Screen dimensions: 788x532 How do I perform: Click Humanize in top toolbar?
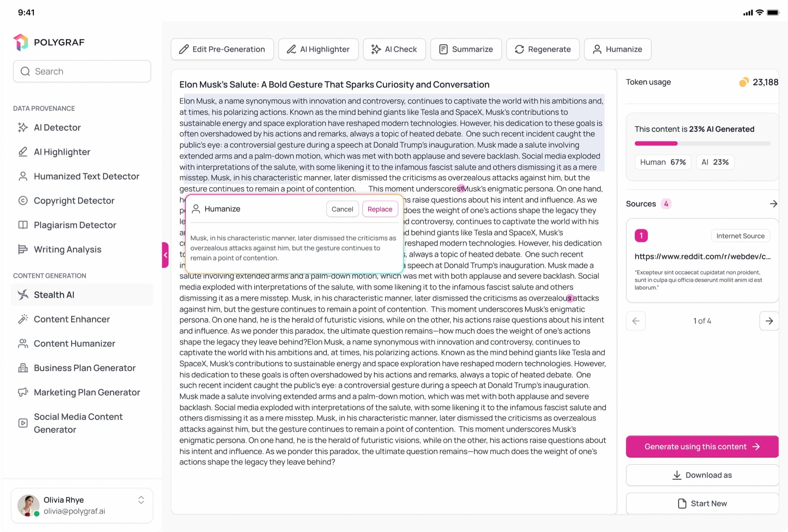point(618,49)
